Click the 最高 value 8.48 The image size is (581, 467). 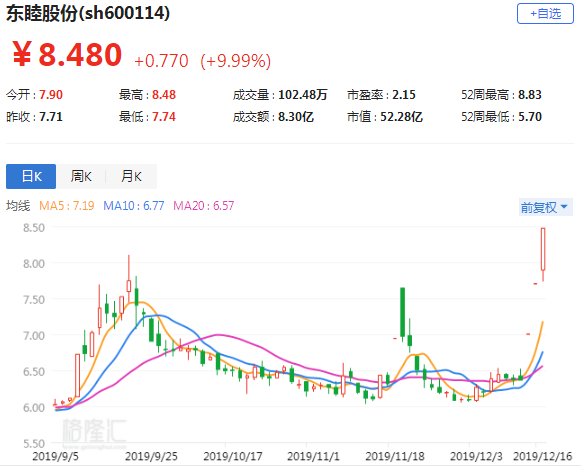[164, 95]
